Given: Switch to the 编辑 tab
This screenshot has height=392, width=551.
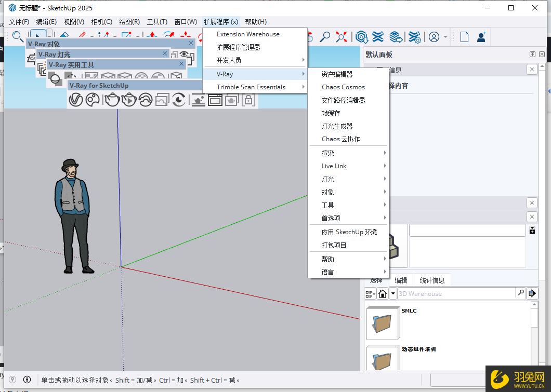Looking at the screenshot, I should (x=401, y=280).
